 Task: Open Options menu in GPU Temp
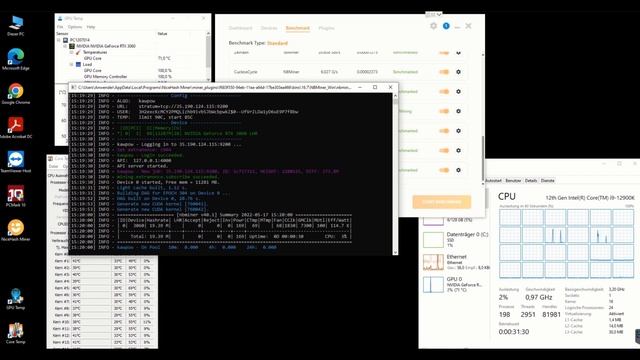pyautogui.click(x=75, y=27)
